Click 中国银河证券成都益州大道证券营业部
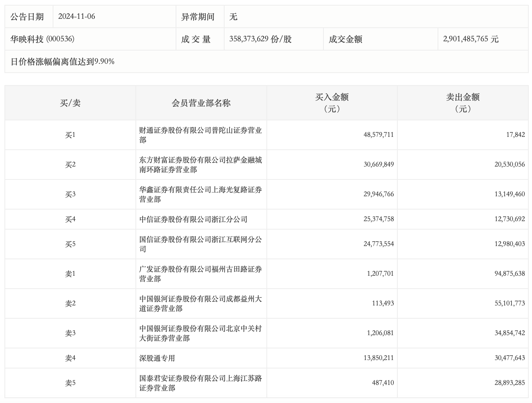 (x=201, y=303)
